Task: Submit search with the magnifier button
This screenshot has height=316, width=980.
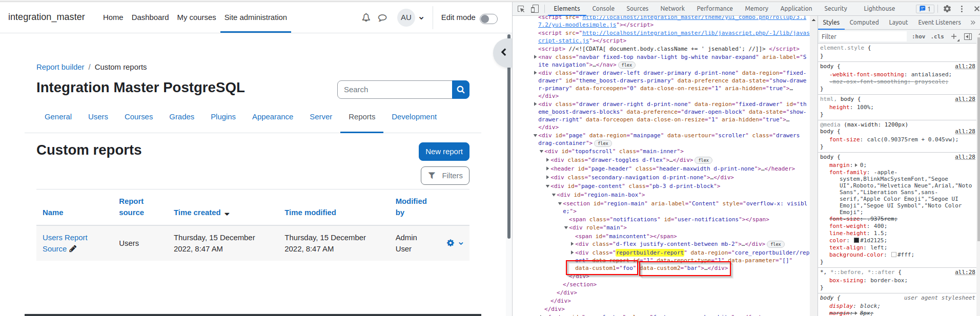Action: click(x=460, y=90)
